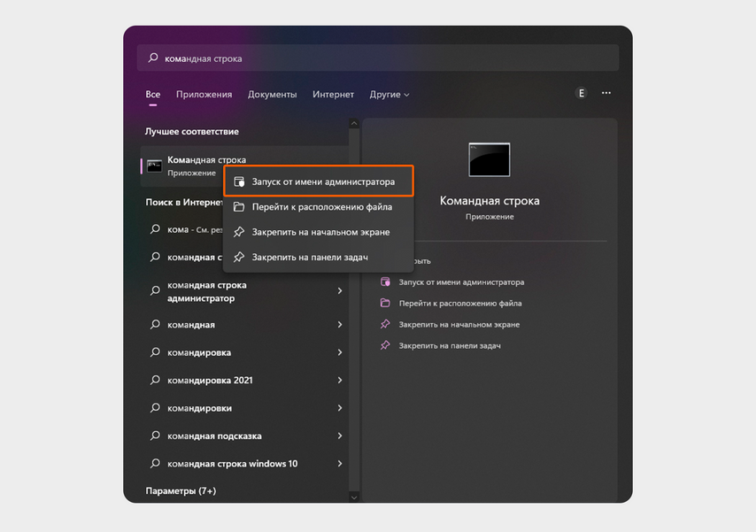
Task: Click the magnifier icon next to 'командировка 2021'
Action: (155, 380)
